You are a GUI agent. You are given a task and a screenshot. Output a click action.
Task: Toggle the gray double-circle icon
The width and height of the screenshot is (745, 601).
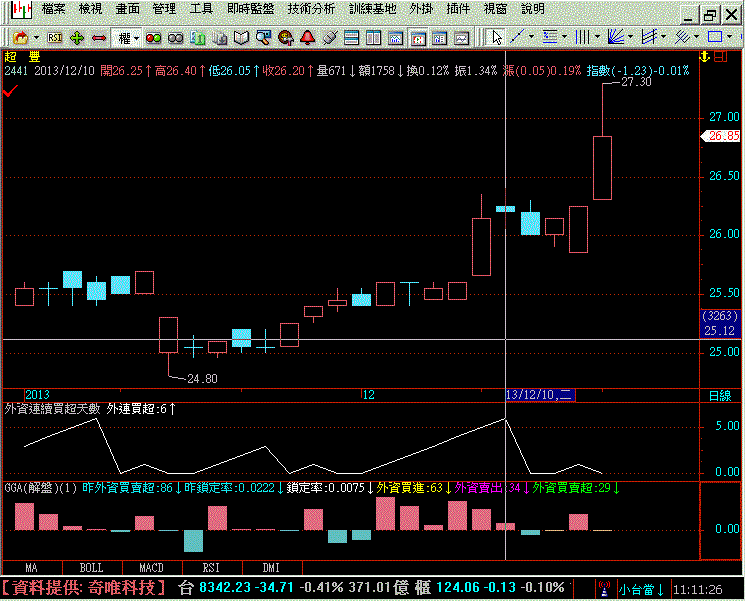coord(175,38)
